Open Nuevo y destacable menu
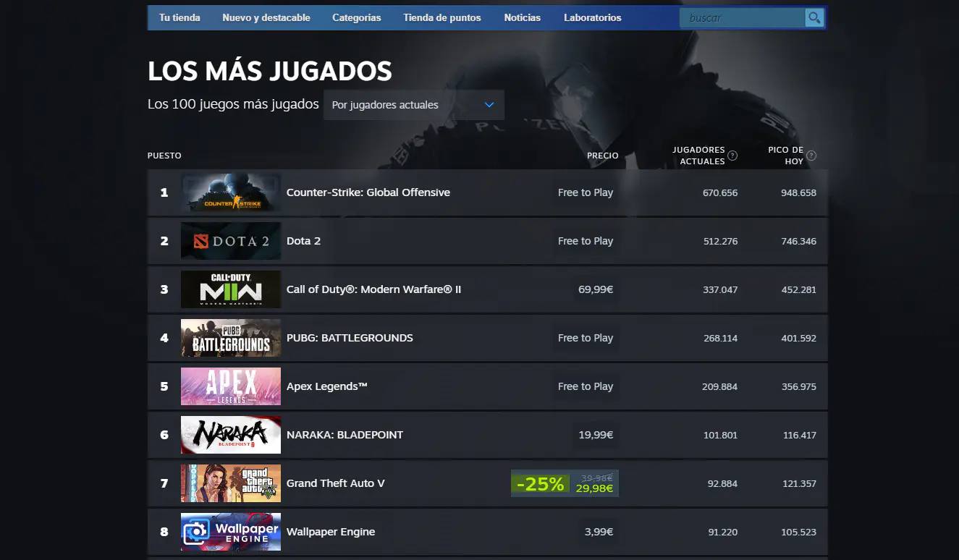This screenshot has width=959, height=560. [x=266, y=17]
